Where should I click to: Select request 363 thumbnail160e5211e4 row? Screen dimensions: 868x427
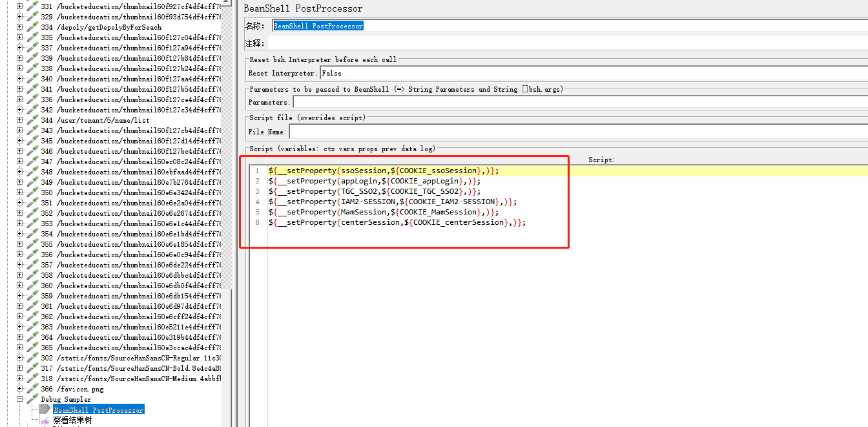pos(131,327)
